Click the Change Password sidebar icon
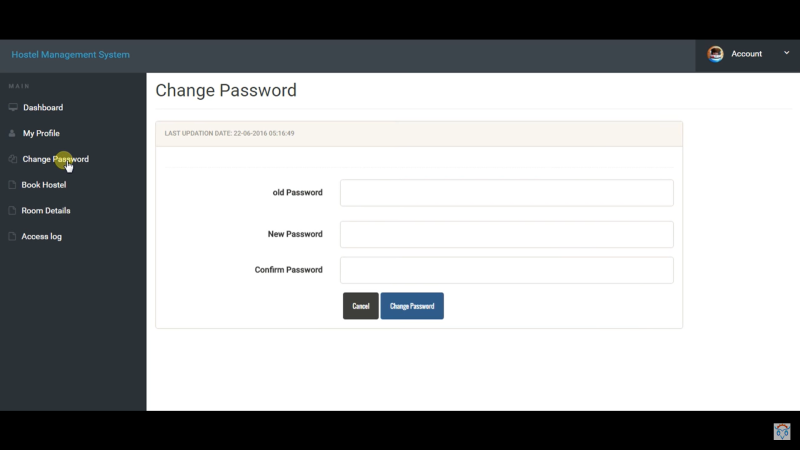Image resolution: width=800 pixels, height=450 pixels. tap(13, 159)
